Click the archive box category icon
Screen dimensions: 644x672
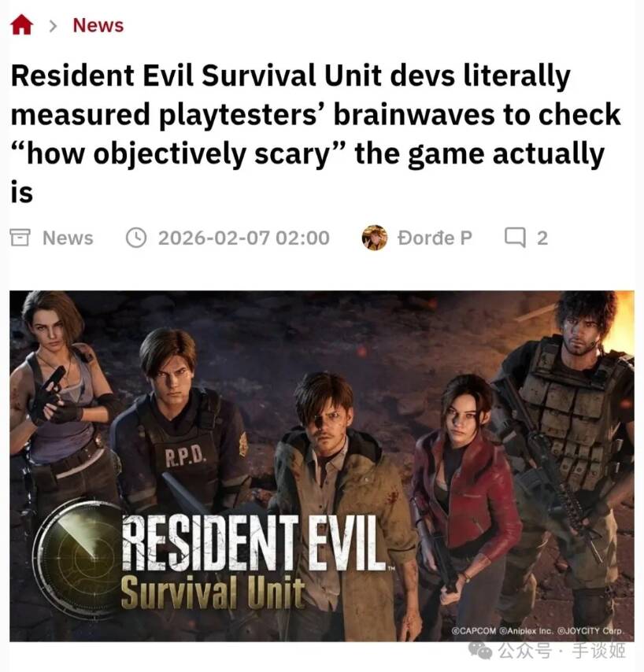coord(20,238)
